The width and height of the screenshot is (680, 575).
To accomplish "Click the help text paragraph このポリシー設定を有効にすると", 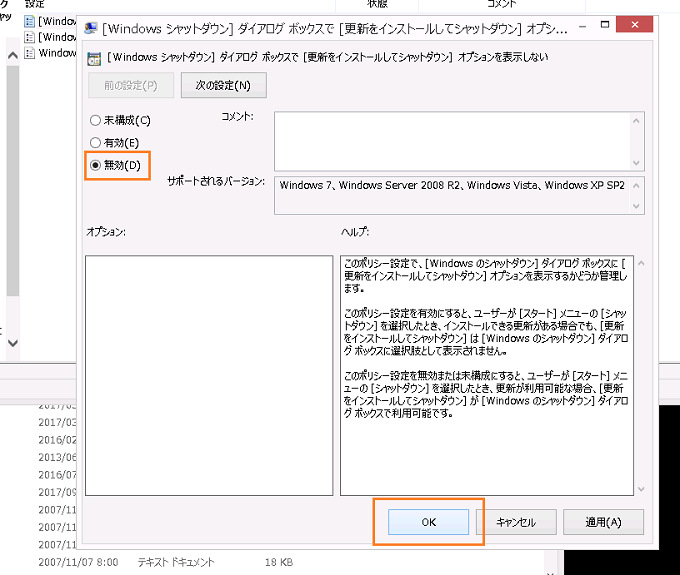I will click(x=486, y=332).
